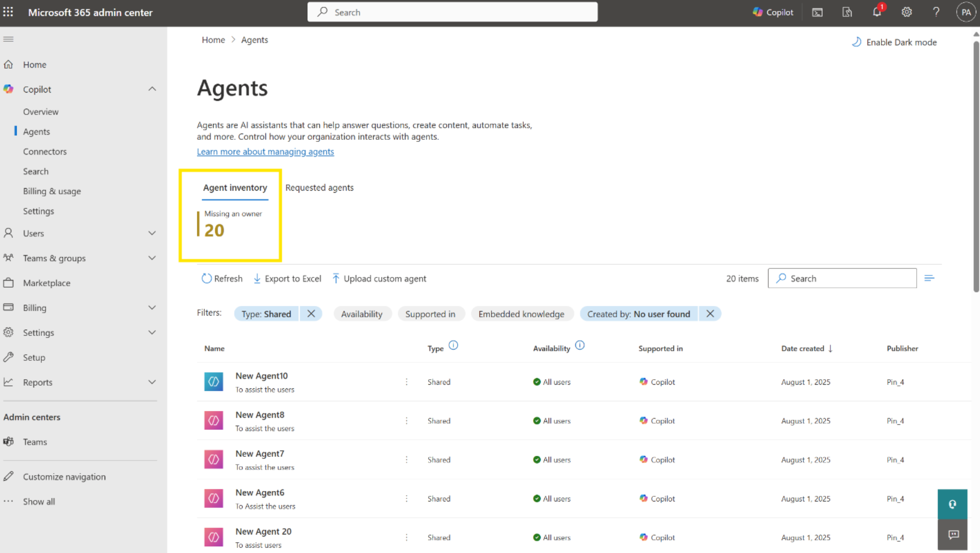980x553 pixels.
Task: Open Connectors in the left navigation
Action: click(x=45, y=152)
